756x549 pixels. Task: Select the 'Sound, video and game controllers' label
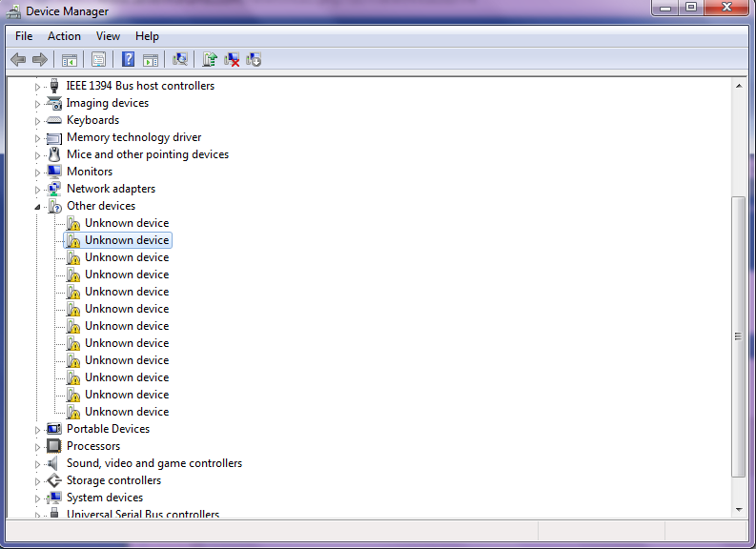pos(154,463)
